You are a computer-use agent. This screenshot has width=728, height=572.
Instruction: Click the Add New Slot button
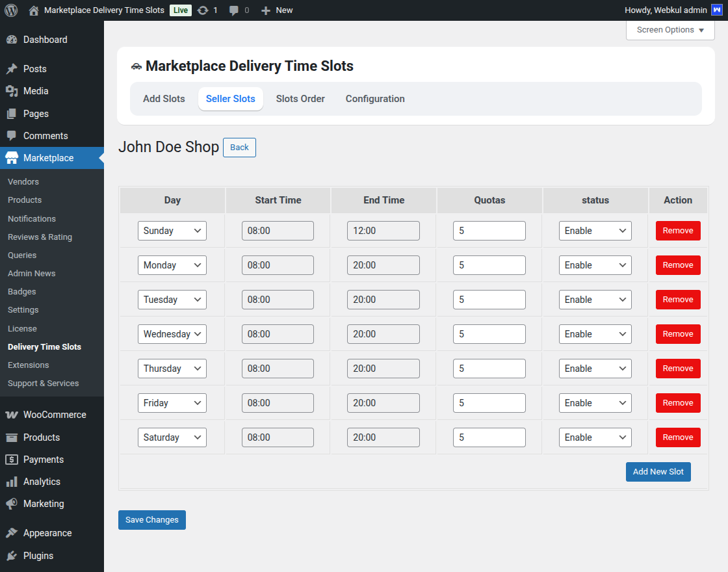(x=658, y=472)
